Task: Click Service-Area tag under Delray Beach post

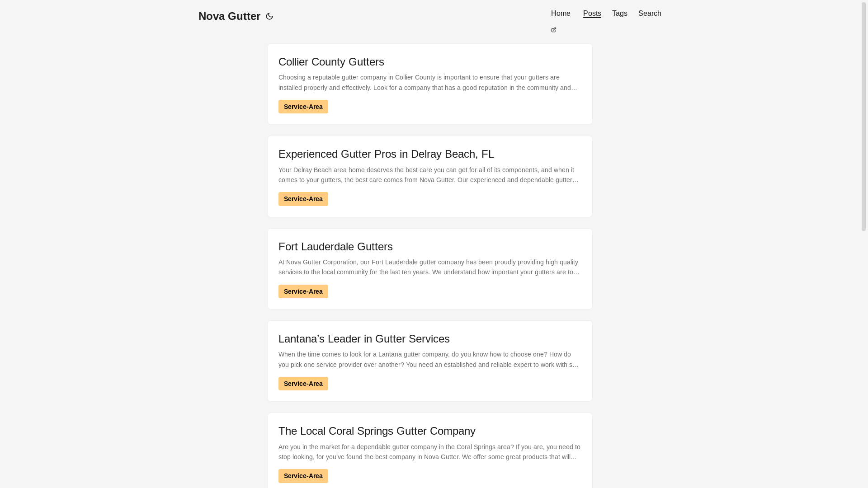Action: pyautogui.click(x=303, y=199)
